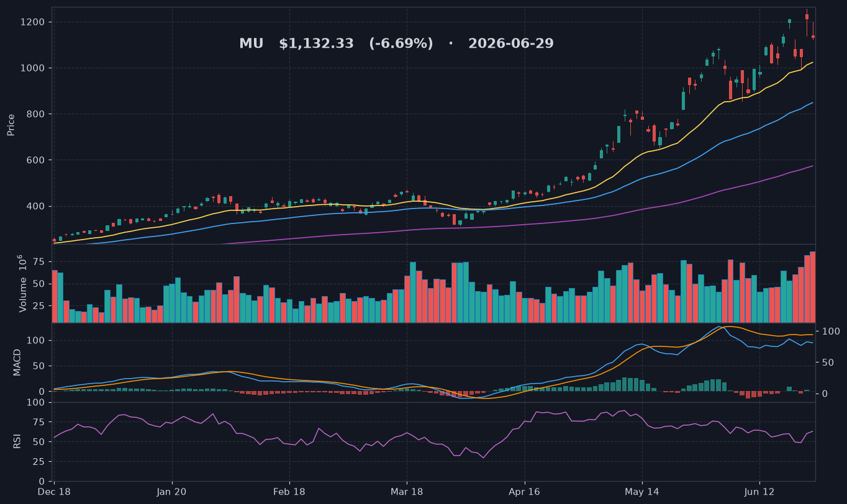Click the Jan 20 date label

tap(172, 492)
